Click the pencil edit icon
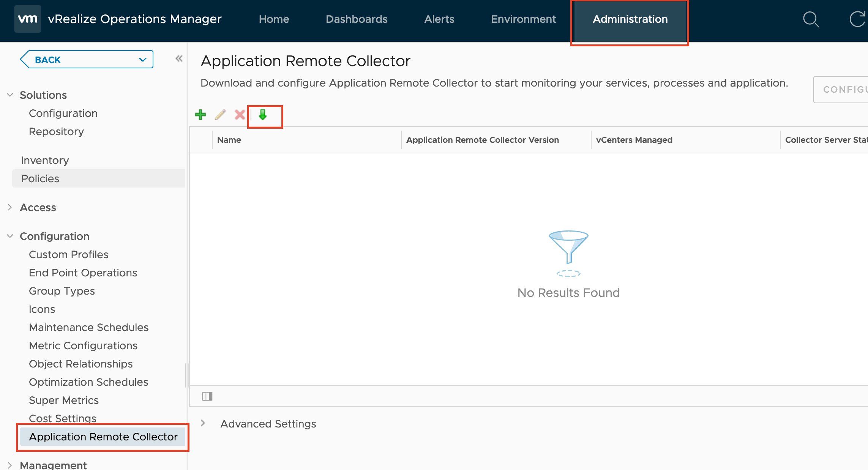 tap(220, 115)
